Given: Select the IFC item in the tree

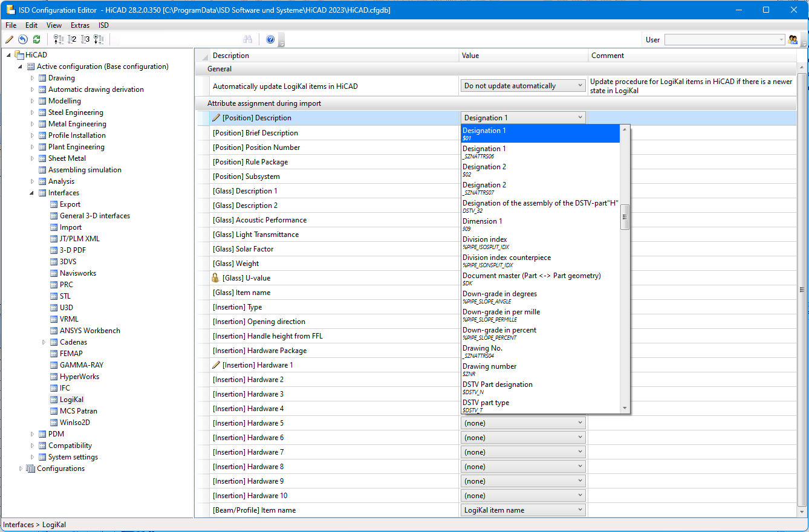Looking at the screenshot, I should pos(65,388).
